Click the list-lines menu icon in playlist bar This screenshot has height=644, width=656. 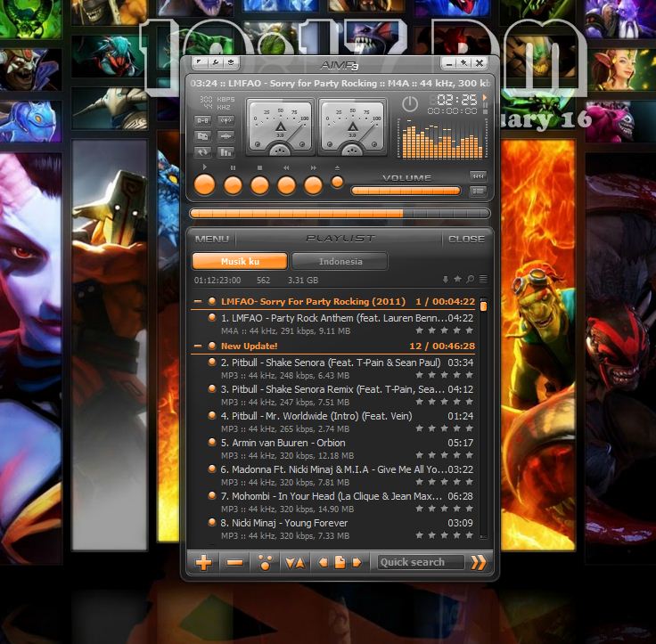[x=483, y=279]
